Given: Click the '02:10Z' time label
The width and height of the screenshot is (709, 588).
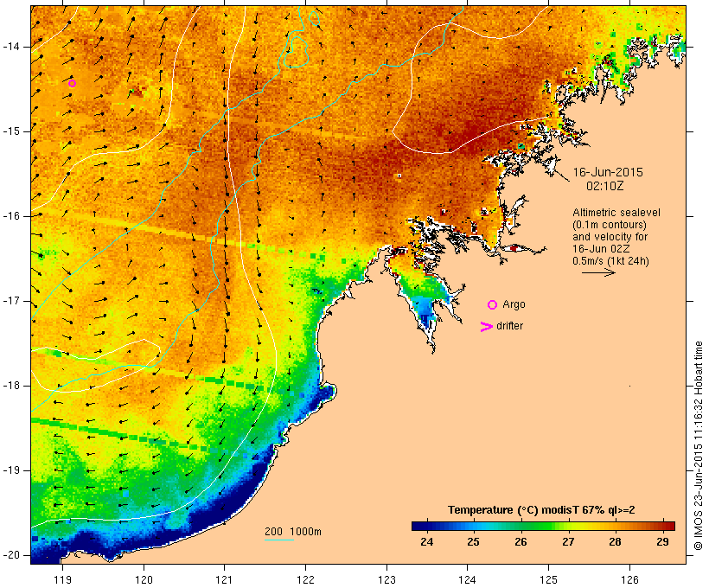Looking at the screenshot, I should [605, 186].
